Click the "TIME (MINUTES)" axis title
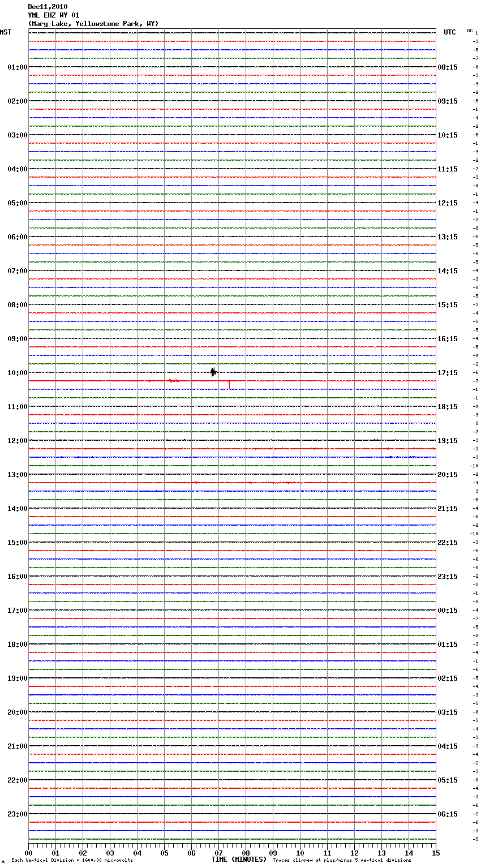Image resolution: width=481 pixels, height=868 pixels. point(239,860)
